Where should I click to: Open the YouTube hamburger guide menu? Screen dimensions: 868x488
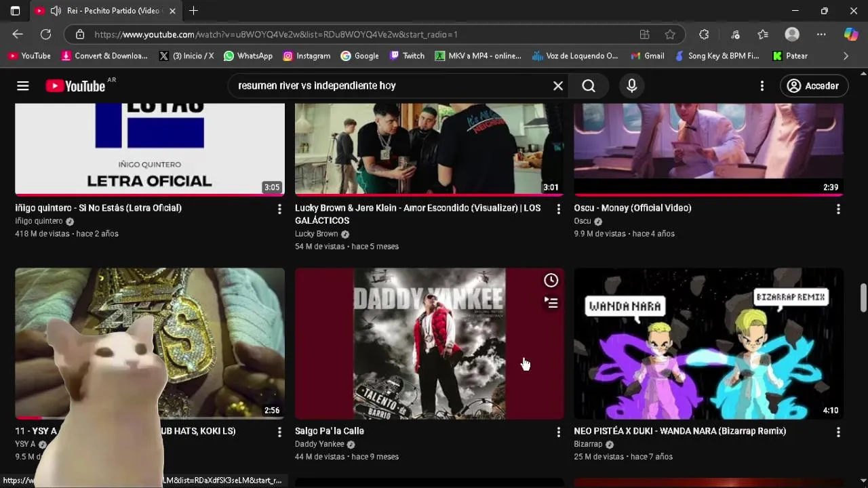click(23, 86)
